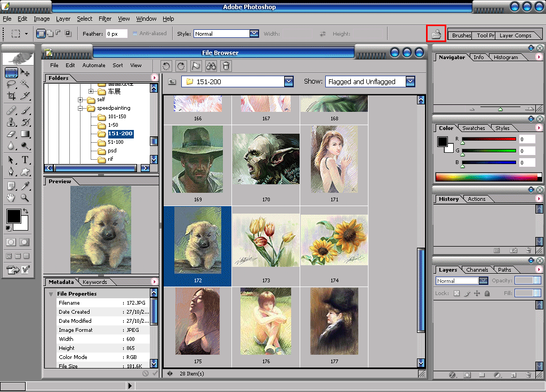Screen dimensions: 546x392
Task: Click the rotate counterclockwise icon in File Browser
Action: 166,66
